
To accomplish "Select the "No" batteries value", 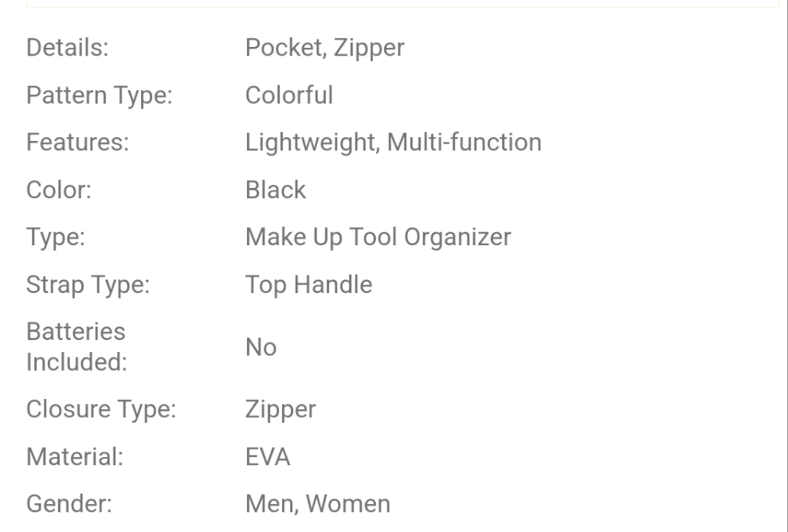I will (261, 347).
